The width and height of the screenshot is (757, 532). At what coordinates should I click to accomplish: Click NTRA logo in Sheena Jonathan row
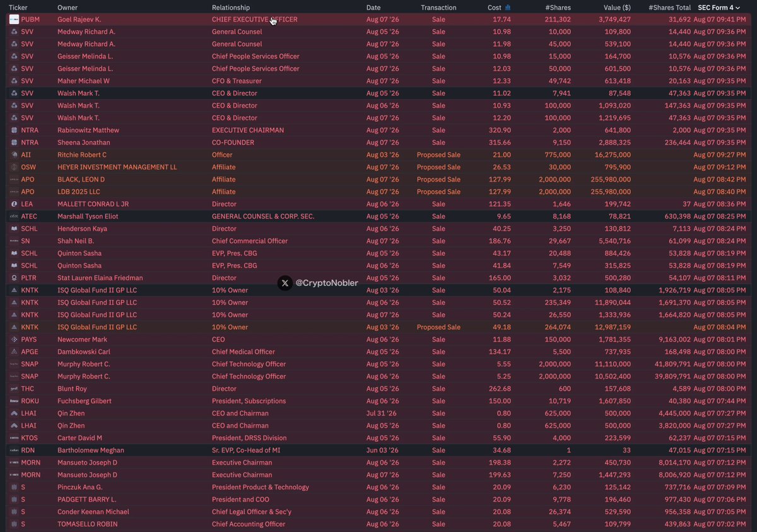(x=14, y=142)
